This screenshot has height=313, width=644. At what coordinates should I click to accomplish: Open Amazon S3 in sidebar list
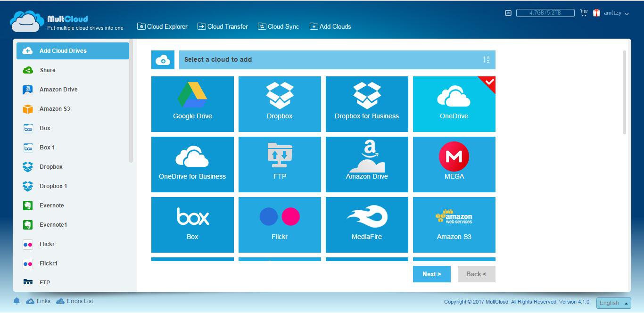coord(73,109)
